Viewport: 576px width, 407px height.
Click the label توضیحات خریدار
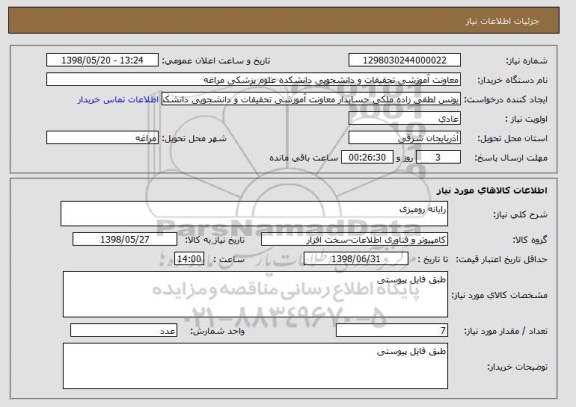coord(517,367)
